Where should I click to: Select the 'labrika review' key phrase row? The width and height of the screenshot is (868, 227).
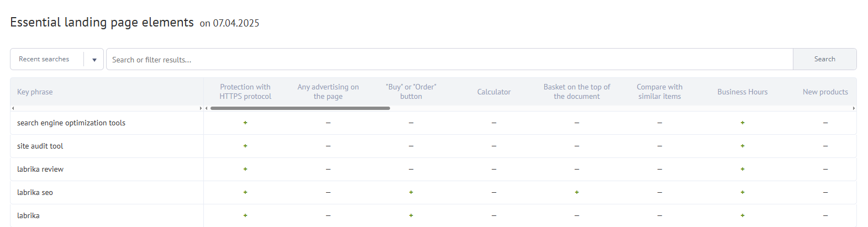pos(40,169)
